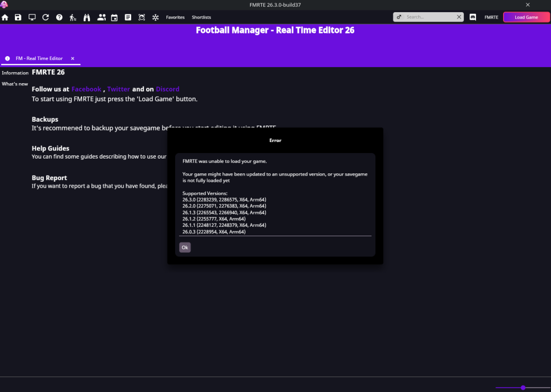Open the notes list icon
The width and height of the screenshot is (551, 392).
click(128, 17)
